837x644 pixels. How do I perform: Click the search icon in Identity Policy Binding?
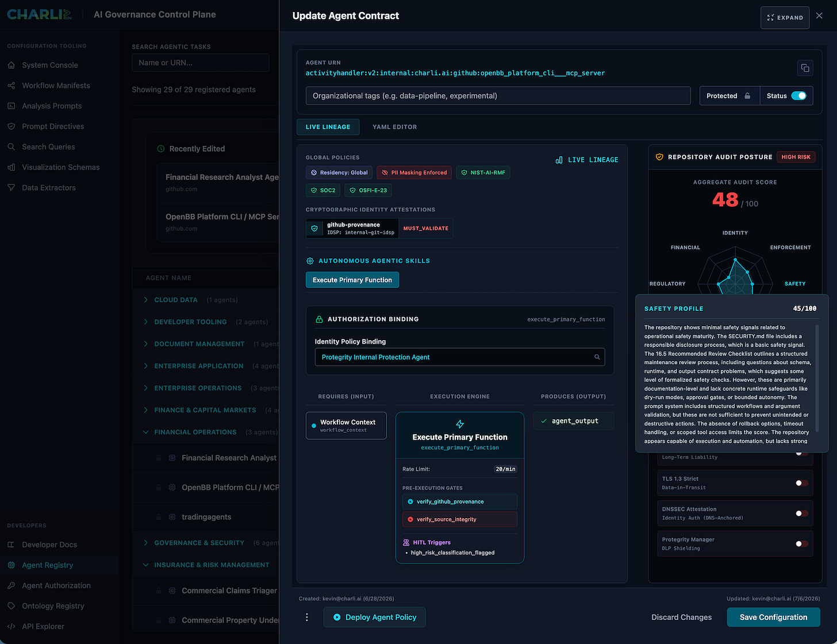(597, 357)
